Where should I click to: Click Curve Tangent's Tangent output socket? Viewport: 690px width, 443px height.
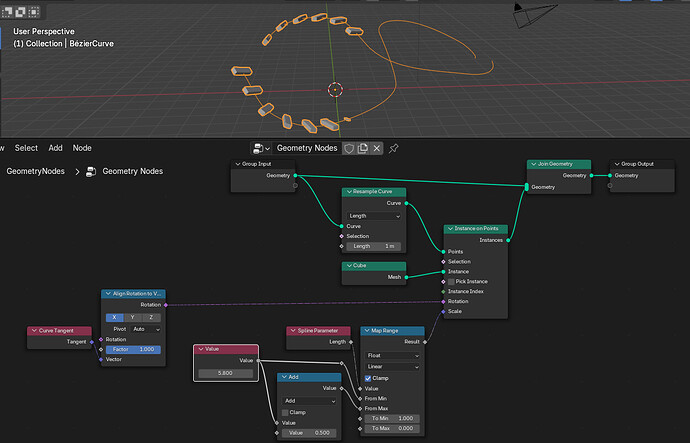(92, 342)
